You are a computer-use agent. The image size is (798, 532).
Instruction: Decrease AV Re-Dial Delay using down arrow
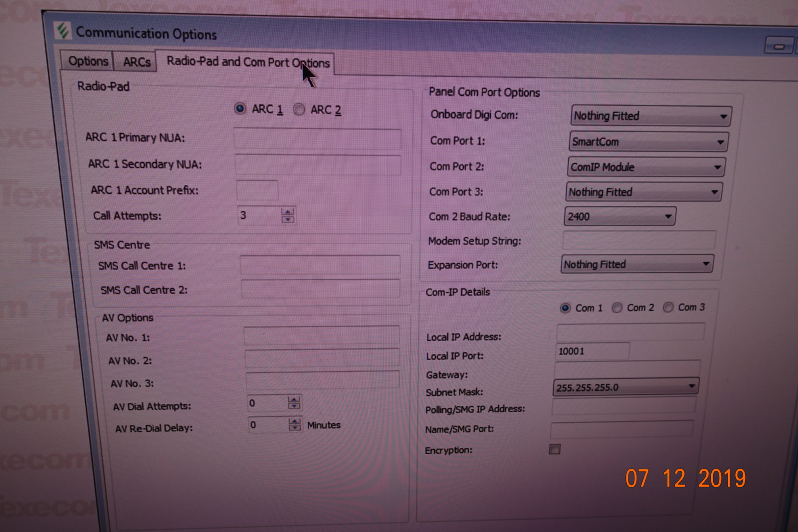[295, 428]
